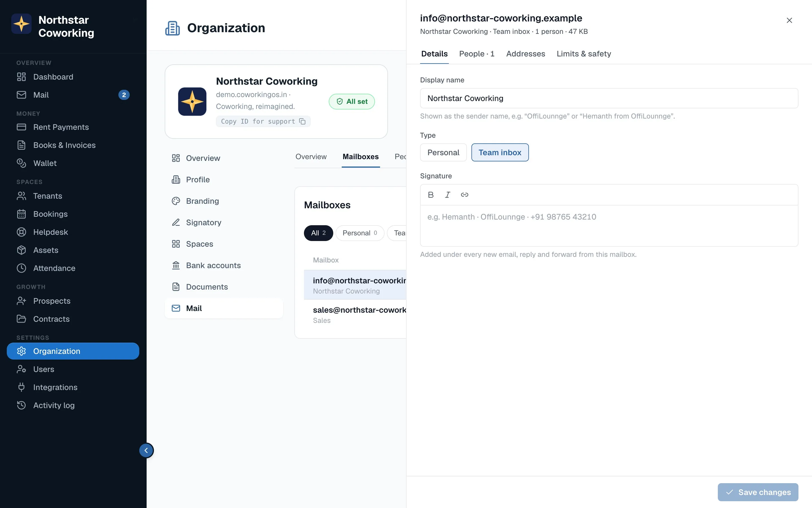
Task: View the Activity log
Action: 73,405
